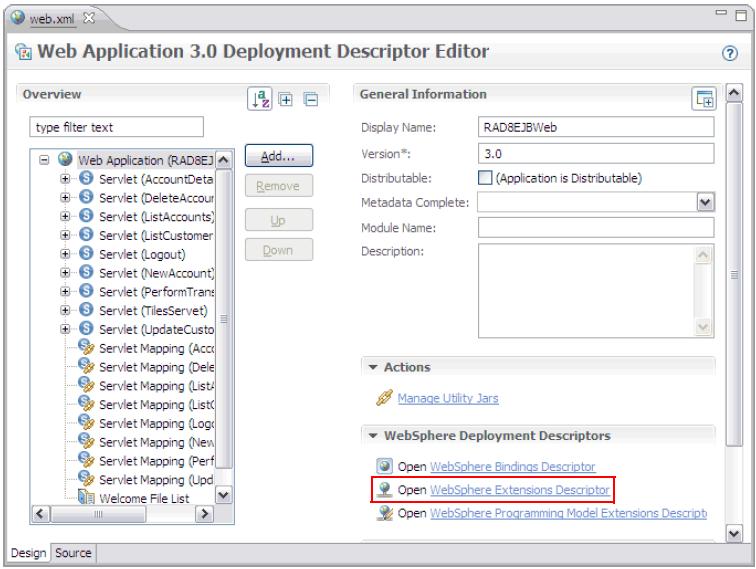Viewport: 756px width, 569px height.
Task: Click the Servlet Mapping (Perf icon
Action: tap(86, 460)
